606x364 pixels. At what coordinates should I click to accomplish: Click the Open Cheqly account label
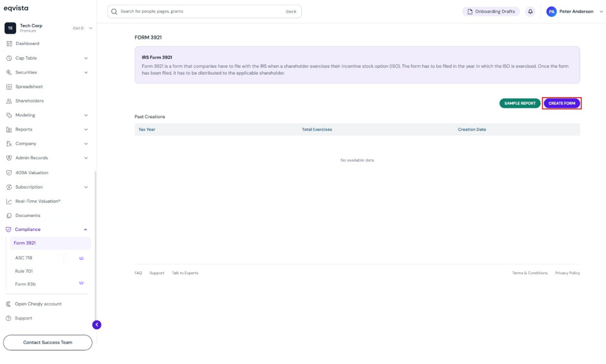click(38, 304)
